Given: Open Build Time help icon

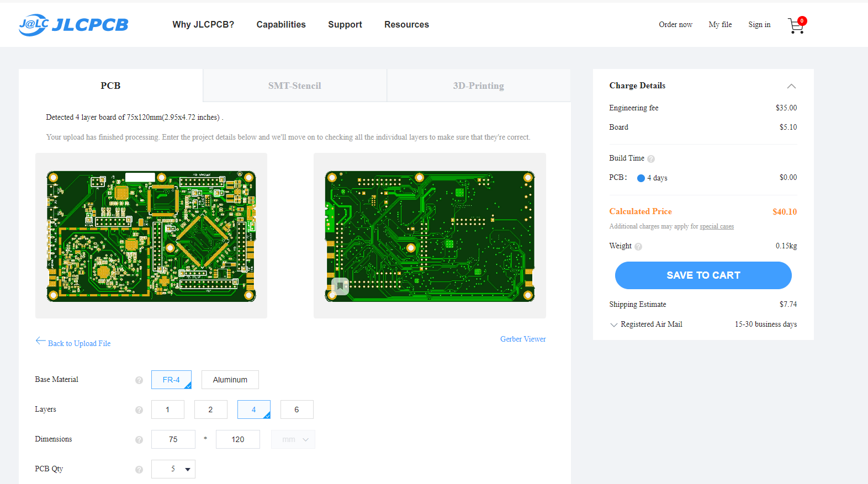Looking at the screenshot, I should (x=651, y=159).
